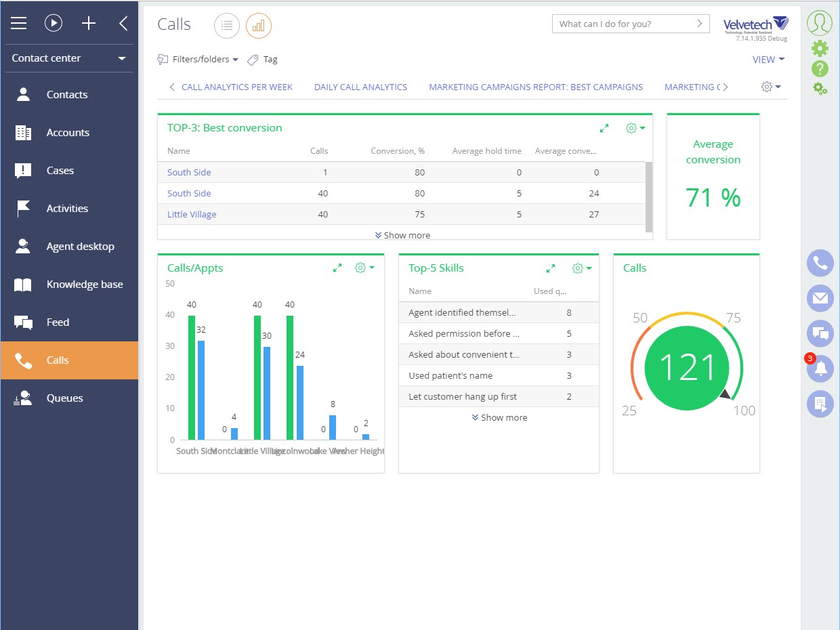The height and width of the screenshot is (630, 840).
Task: Switch to the DAILY CALL ANALYTICS tab
Action: tap(360, 87)
